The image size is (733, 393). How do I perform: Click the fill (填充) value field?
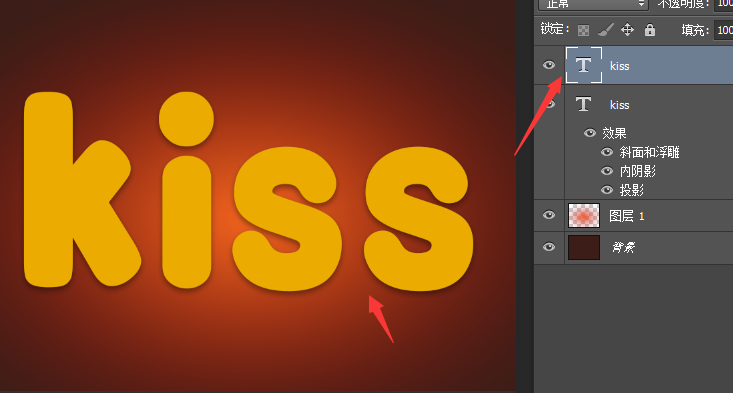723,30
